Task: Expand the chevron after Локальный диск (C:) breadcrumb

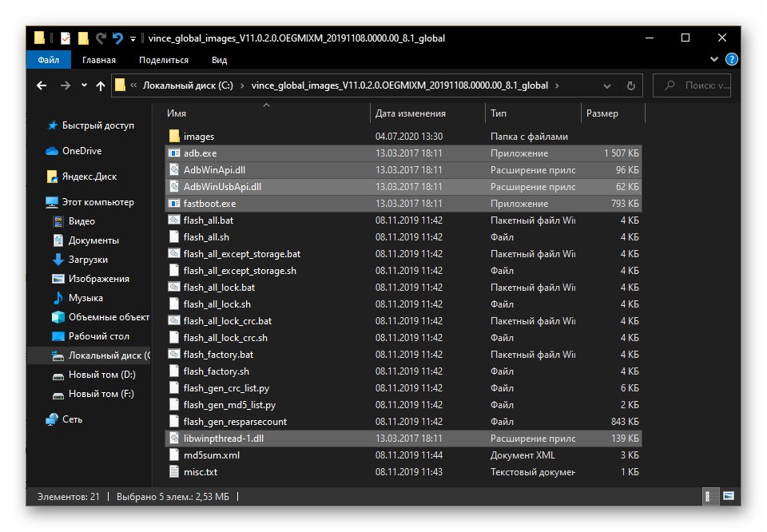Action: (242, 85)
